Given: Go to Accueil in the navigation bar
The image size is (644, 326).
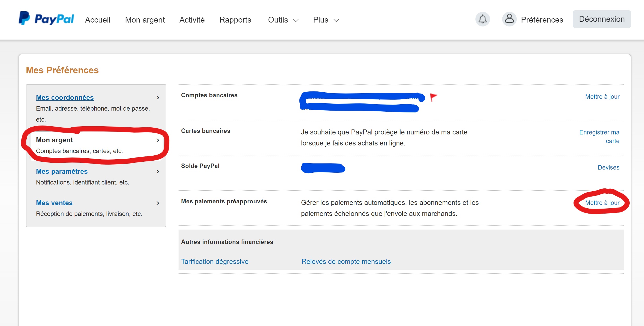Looking at the screenshot, I should 97,20.
